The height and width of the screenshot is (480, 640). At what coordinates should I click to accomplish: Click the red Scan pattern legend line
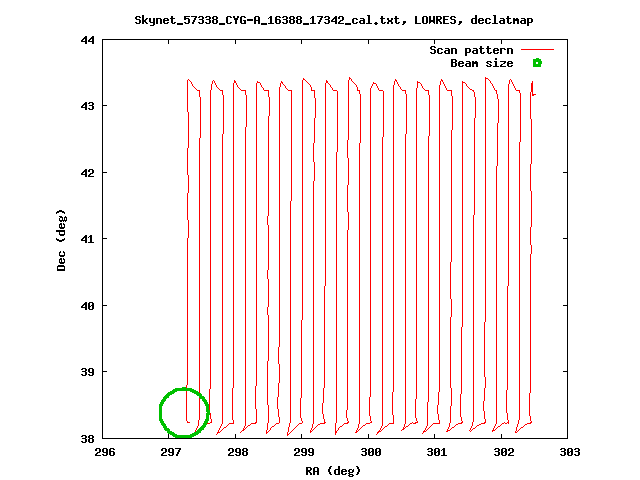(x=537, y=50)
